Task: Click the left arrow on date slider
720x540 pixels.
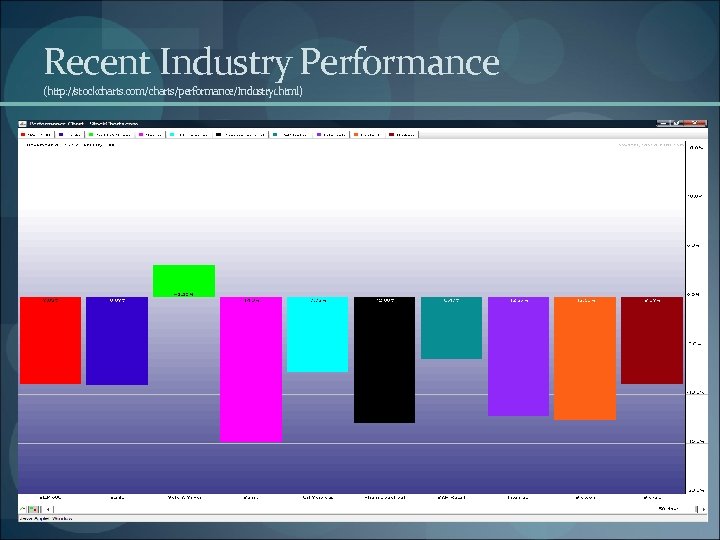Action: click(x=48, y=509)
